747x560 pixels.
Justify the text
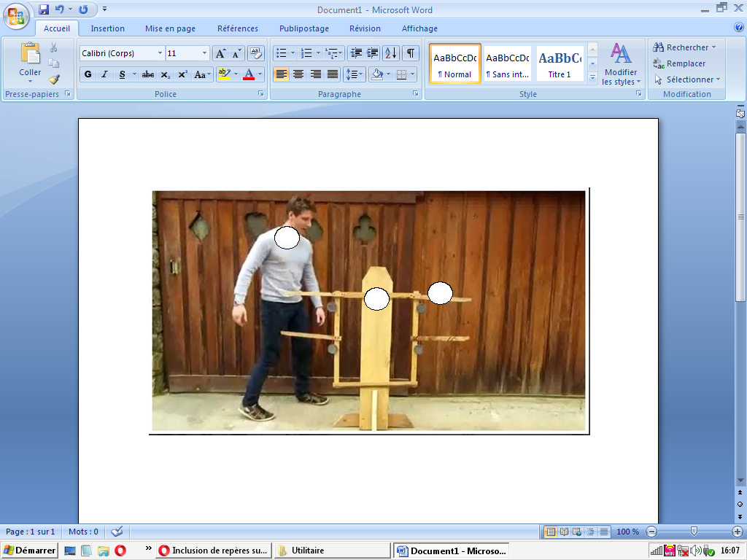click(333, 74)
